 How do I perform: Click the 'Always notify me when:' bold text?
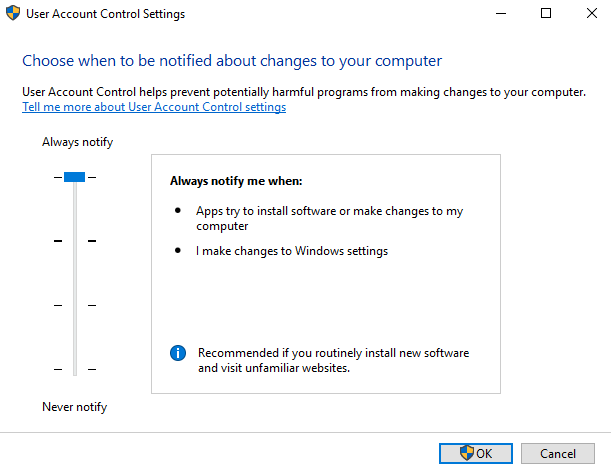tap(235, 181)
